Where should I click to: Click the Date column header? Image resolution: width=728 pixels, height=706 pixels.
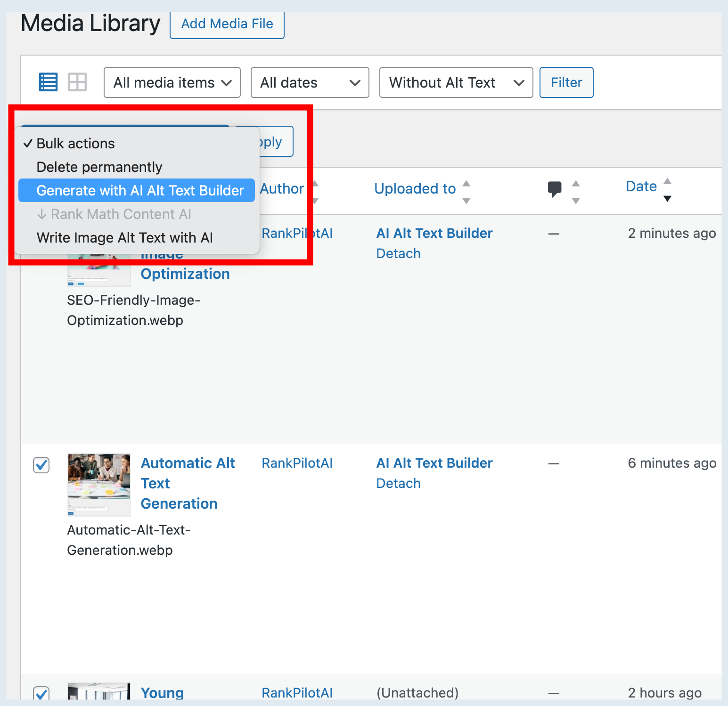tap(641, 187)
